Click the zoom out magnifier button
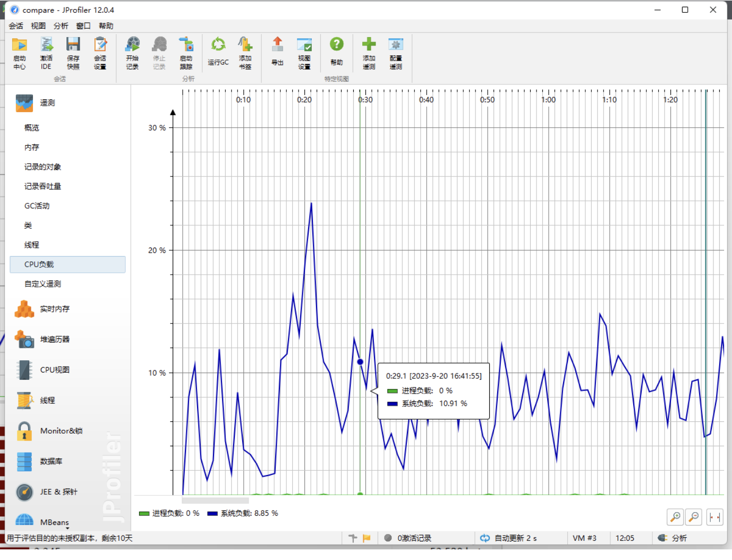 (694, 516)
